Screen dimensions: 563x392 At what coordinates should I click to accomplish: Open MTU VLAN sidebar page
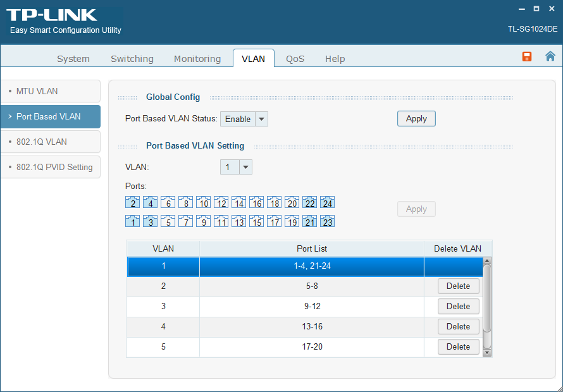(50, 91)
